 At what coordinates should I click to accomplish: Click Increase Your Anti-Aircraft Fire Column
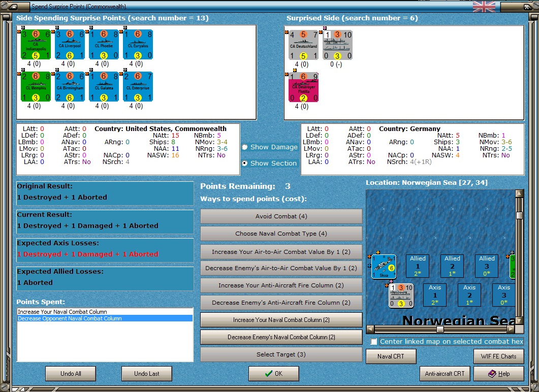click(281, 285)
